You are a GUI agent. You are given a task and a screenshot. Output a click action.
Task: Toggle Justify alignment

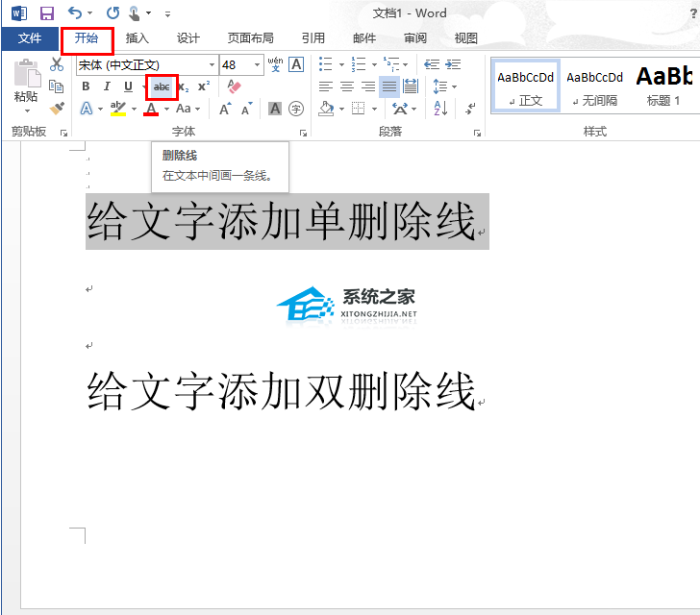click(389, 86)
